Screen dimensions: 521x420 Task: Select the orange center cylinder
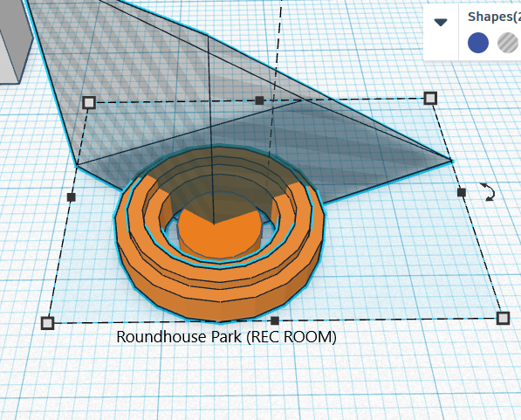(219, 238)
